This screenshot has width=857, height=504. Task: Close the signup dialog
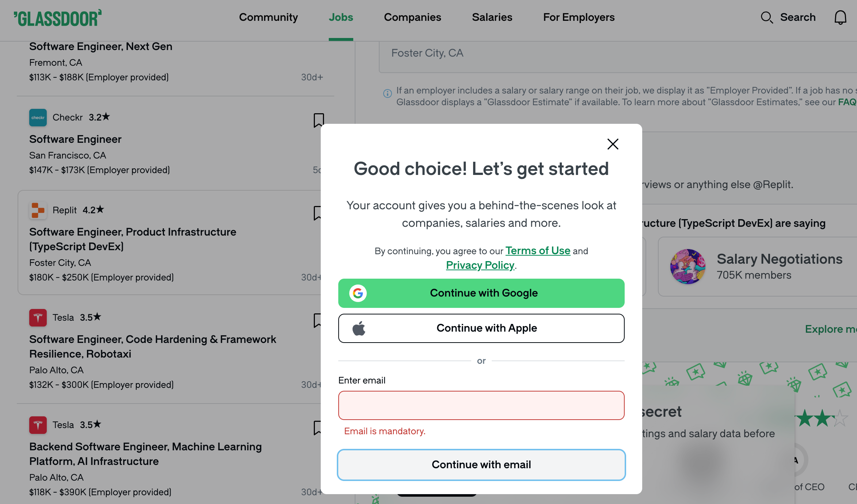[613, 144]
